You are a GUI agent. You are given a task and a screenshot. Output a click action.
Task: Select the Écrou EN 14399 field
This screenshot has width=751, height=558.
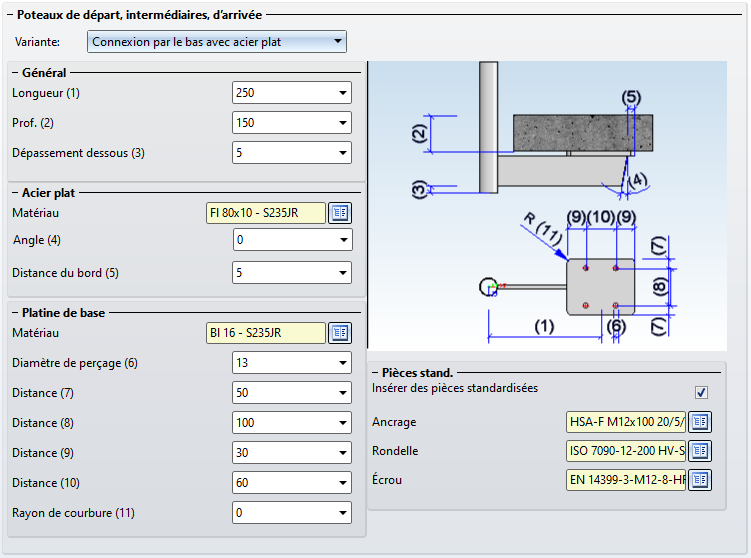625,481
